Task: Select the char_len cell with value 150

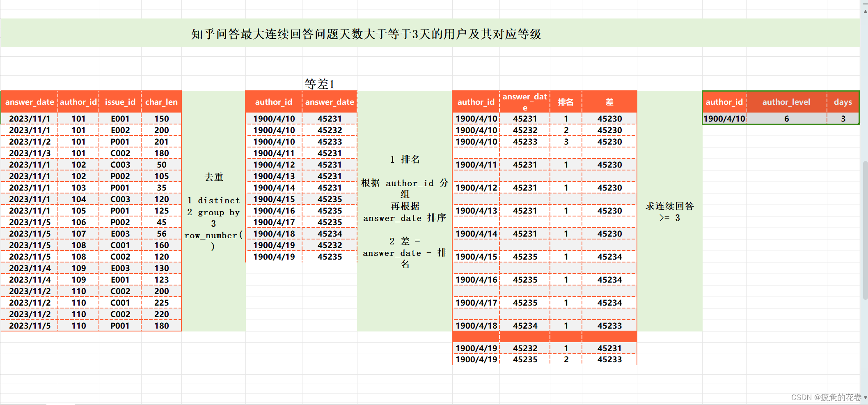Action: [x=161, y=119]
